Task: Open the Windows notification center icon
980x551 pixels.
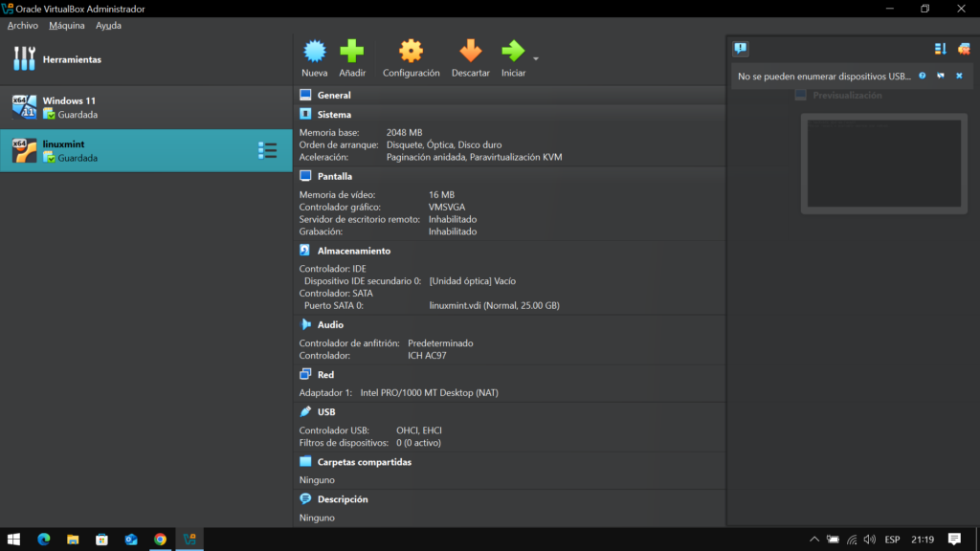Action: pyautogui.click(x=954, y=540)
